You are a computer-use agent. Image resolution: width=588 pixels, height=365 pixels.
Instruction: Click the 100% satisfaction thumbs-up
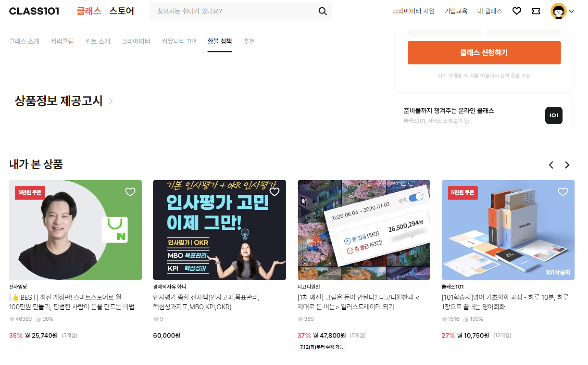pos(473,319)
